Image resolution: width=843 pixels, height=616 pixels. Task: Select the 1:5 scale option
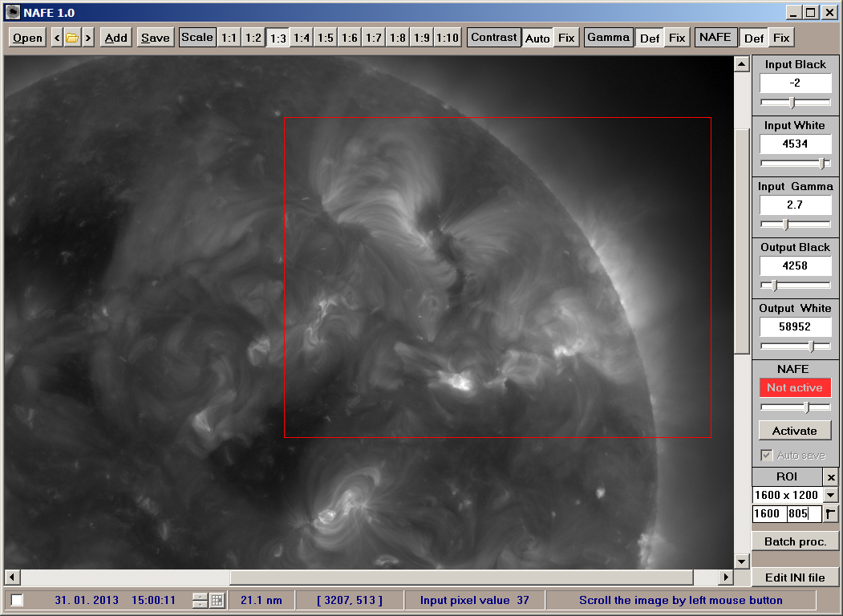(326, 38)
